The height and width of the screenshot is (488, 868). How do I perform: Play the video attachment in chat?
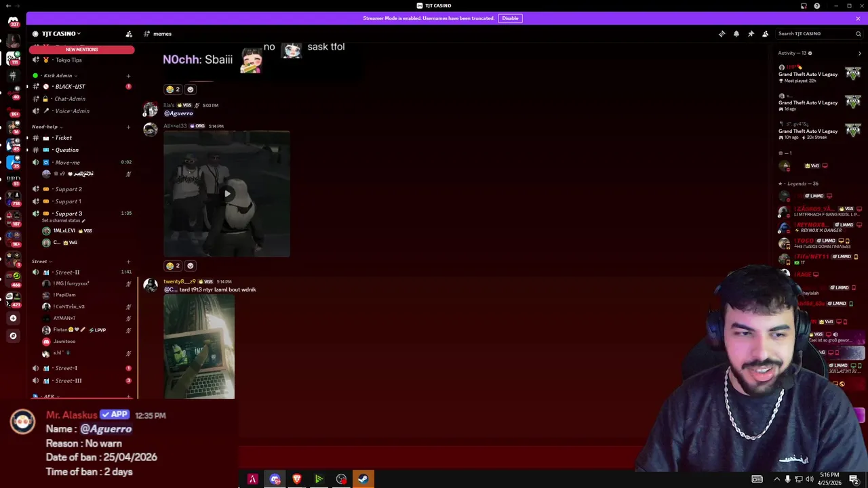coord(226,194)
